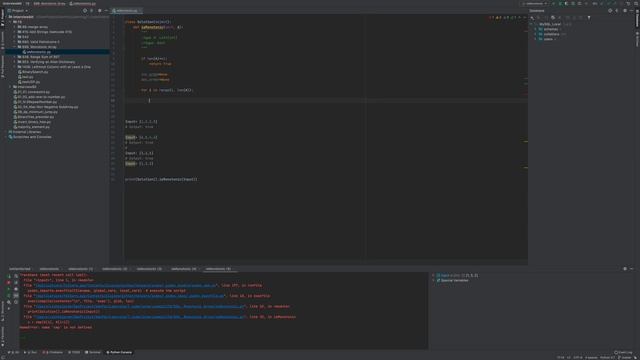
Task: Click the Database filter funnel icon
Action: [x=589, y=18]
